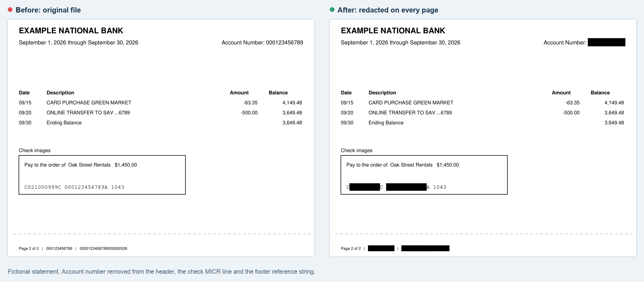Click the 'EXAMPLE NATIONAL BANK' title in the Before document
644x282 pixels.
71,31
